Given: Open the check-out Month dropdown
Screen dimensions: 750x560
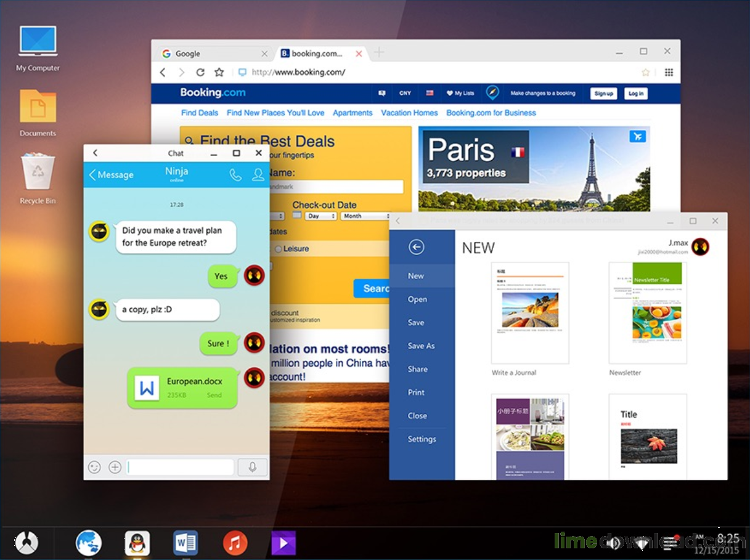Looking at the screenshot, I should 366,216.
